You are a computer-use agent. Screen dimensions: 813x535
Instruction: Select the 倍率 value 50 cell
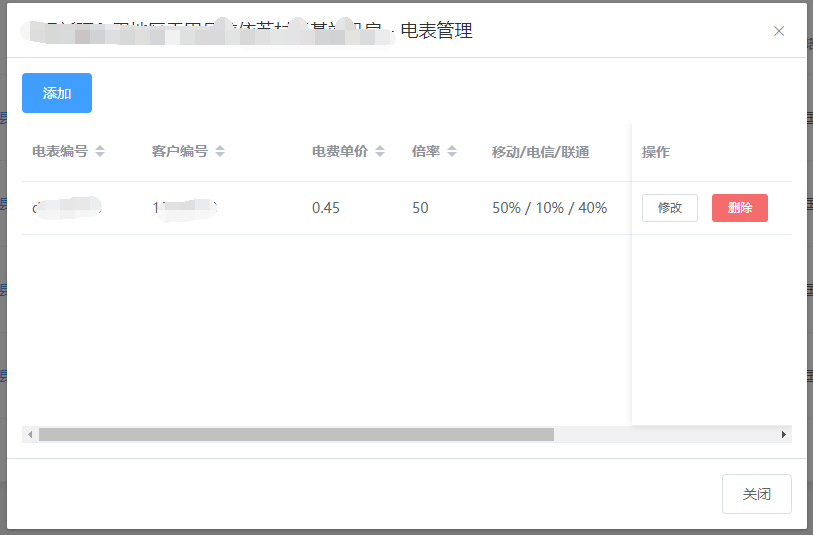(x=420, y=208)
